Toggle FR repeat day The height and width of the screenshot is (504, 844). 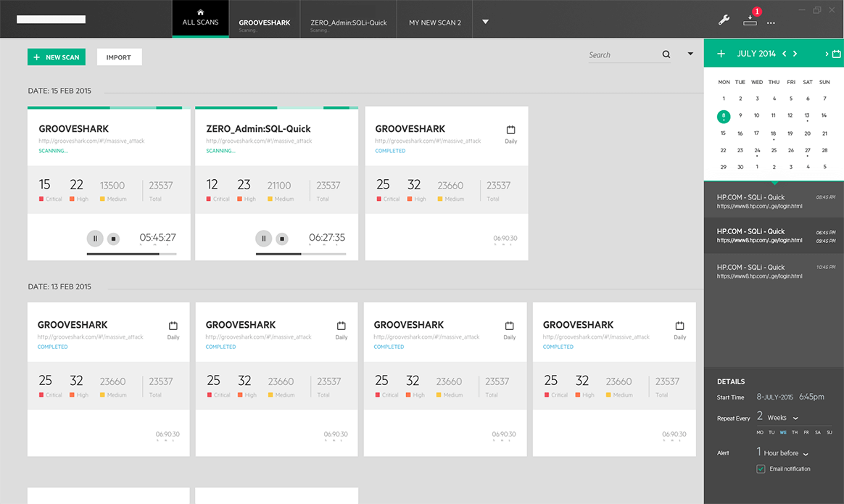[x=806, y=432]
